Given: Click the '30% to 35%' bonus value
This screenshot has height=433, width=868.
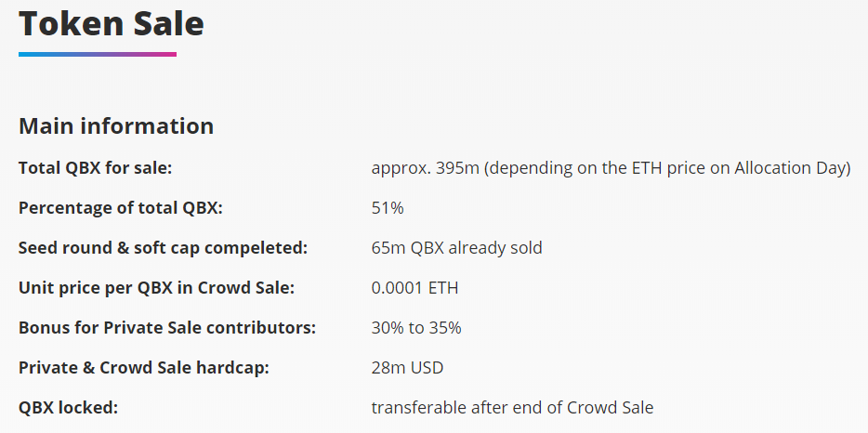Looking at the screenshot, I should pyautogui.click(x=416, y=328).
